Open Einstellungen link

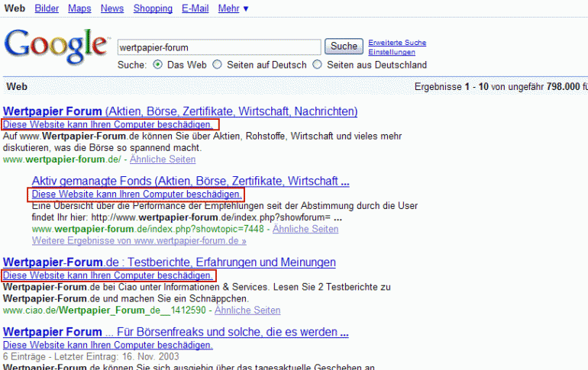tap(392, 52)
